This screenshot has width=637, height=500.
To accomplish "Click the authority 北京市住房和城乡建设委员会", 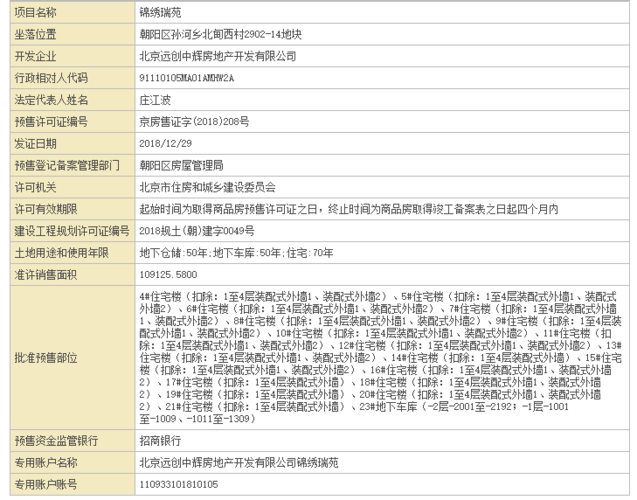I will click(207, 187).
